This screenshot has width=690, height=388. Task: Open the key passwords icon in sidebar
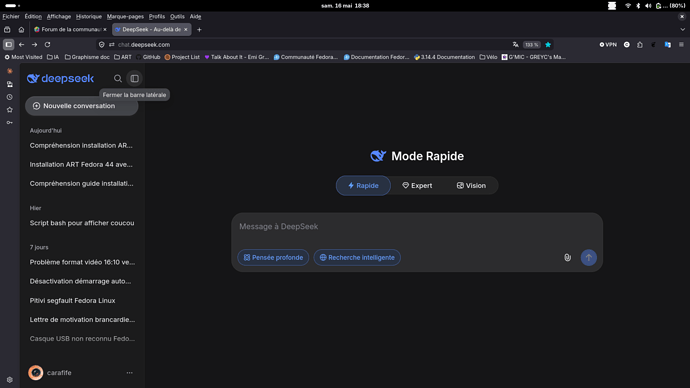click(x=10, y=122)
